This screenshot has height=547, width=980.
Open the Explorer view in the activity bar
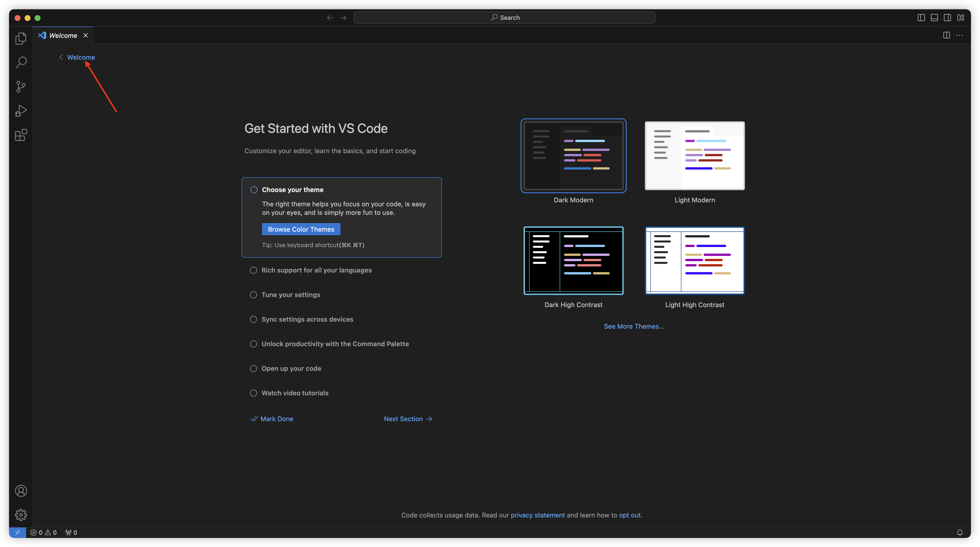pyautogui.click(x=21, y=38)
